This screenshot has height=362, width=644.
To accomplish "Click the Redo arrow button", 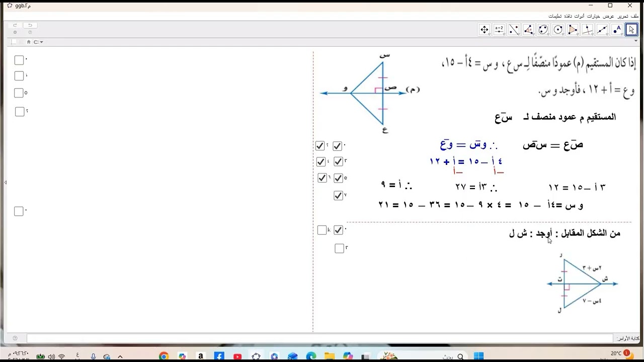I will click(x=15, y=25).
